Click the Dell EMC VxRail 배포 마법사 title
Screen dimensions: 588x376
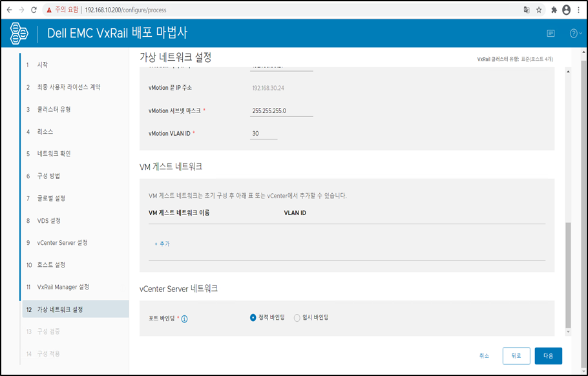tap(118, 33)
